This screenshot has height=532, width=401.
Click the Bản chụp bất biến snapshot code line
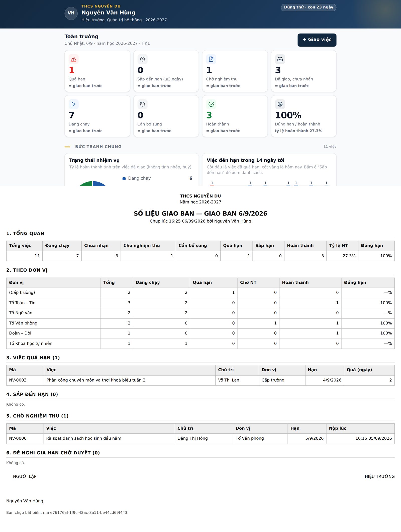(x=67, y=512)
